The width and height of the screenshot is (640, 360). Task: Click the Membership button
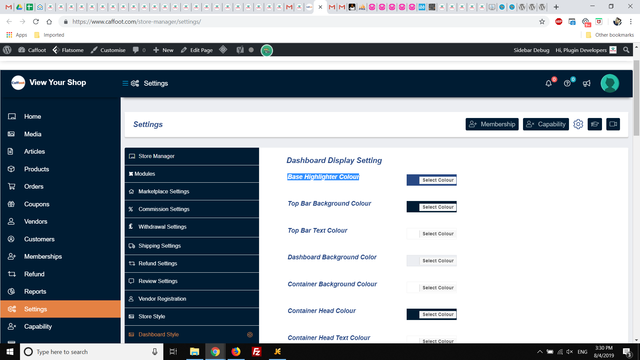(492, 124)
